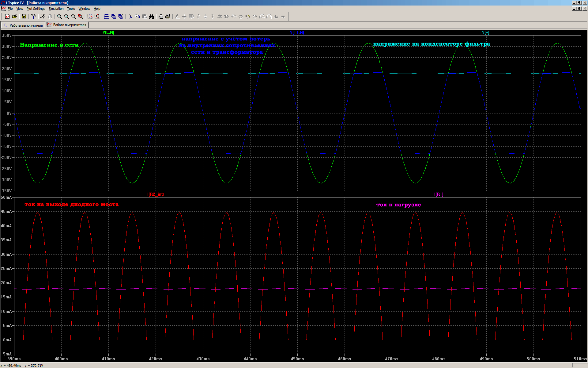588x368 pixels.
Task: Open Print Setup from the toolbar
Action: (x=161, y=17)
